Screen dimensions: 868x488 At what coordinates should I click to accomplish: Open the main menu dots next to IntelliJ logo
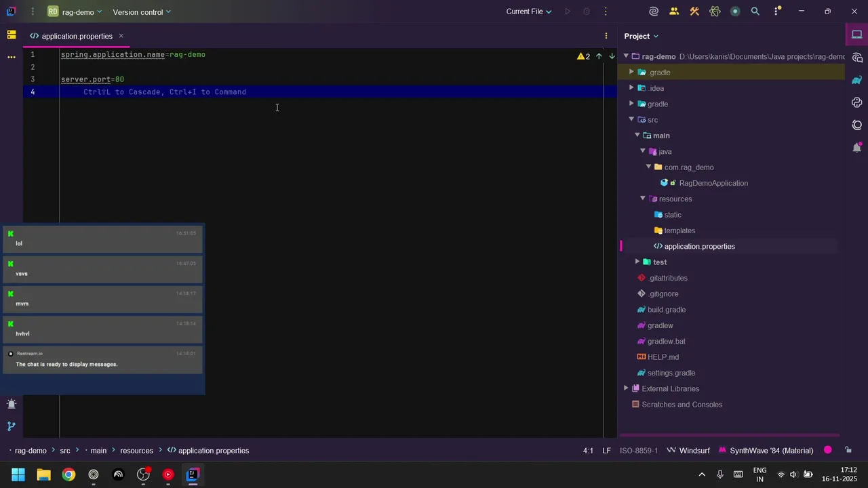tap(33, 12)
